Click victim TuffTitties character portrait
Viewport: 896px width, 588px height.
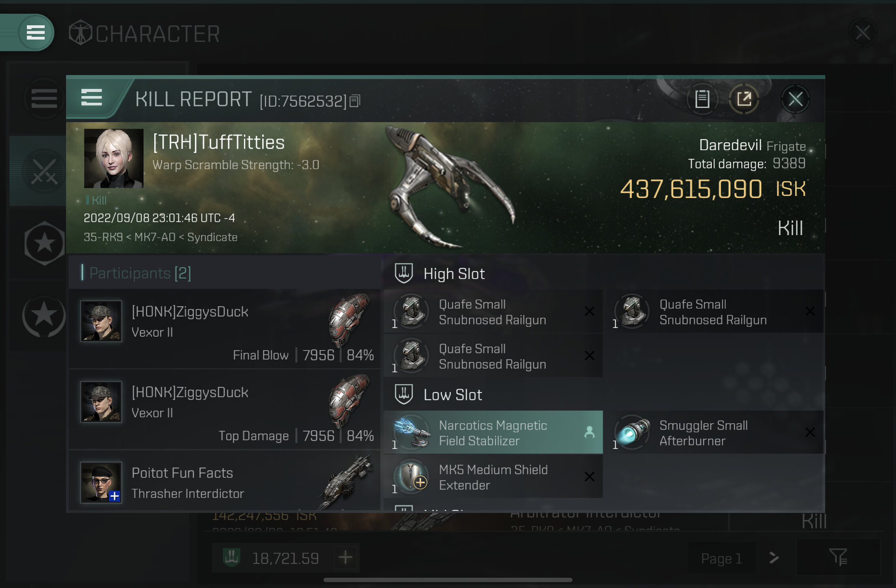[113, 158]
